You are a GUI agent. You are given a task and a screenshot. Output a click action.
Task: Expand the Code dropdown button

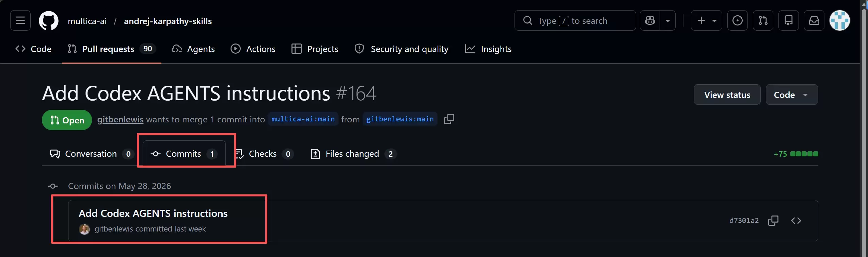tap(792, 95)
